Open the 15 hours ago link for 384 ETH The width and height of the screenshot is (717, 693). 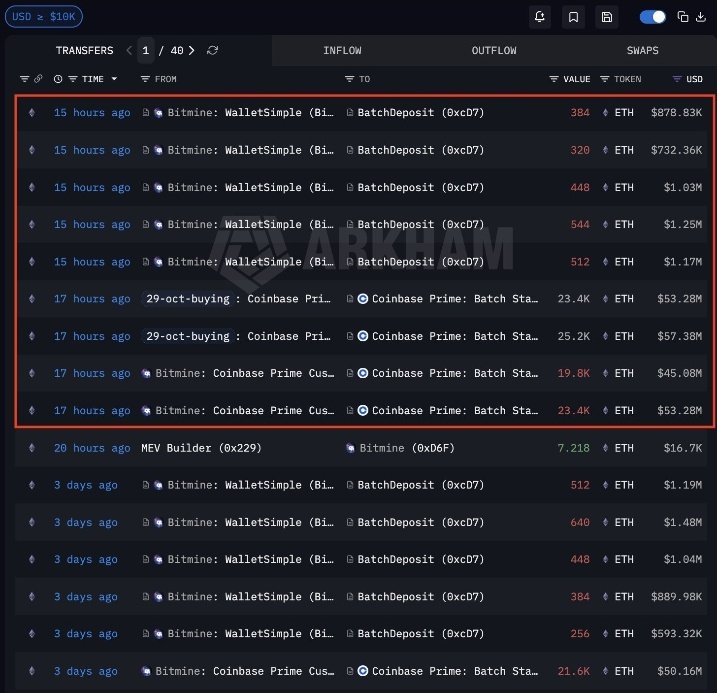pos(92,112)
